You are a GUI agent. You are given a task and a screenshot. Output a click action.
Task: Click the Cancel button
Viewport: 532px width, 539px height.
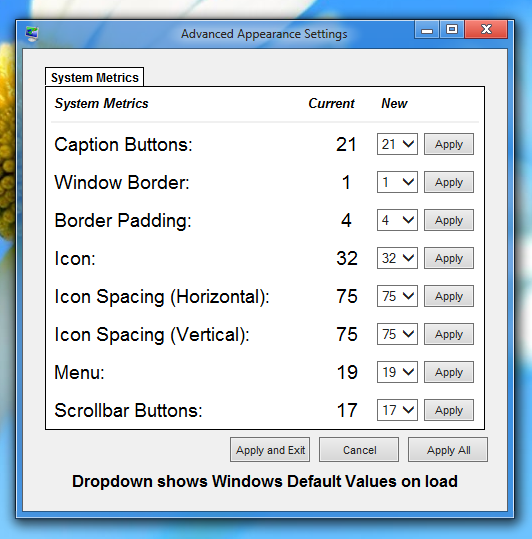[359, 450]
